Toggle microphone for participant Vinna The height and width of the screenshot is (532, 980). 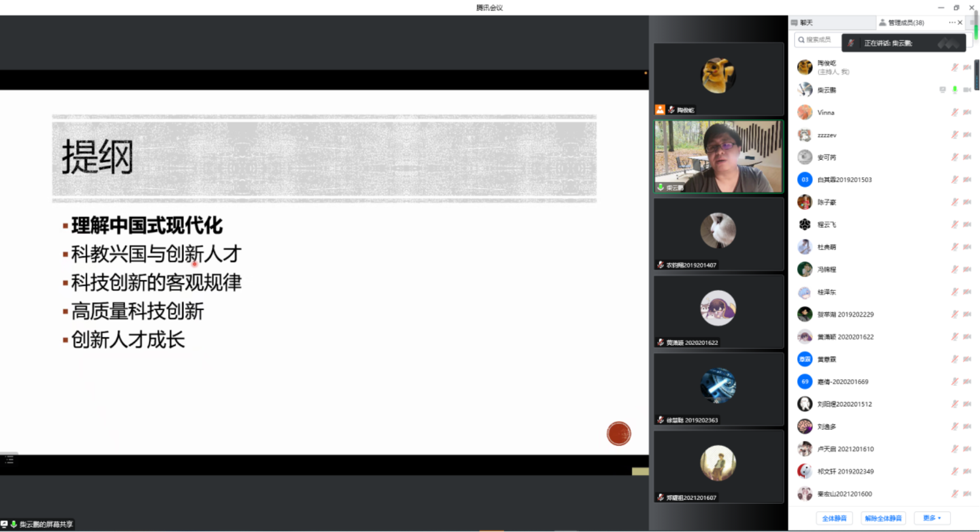[x=955, y=112]
